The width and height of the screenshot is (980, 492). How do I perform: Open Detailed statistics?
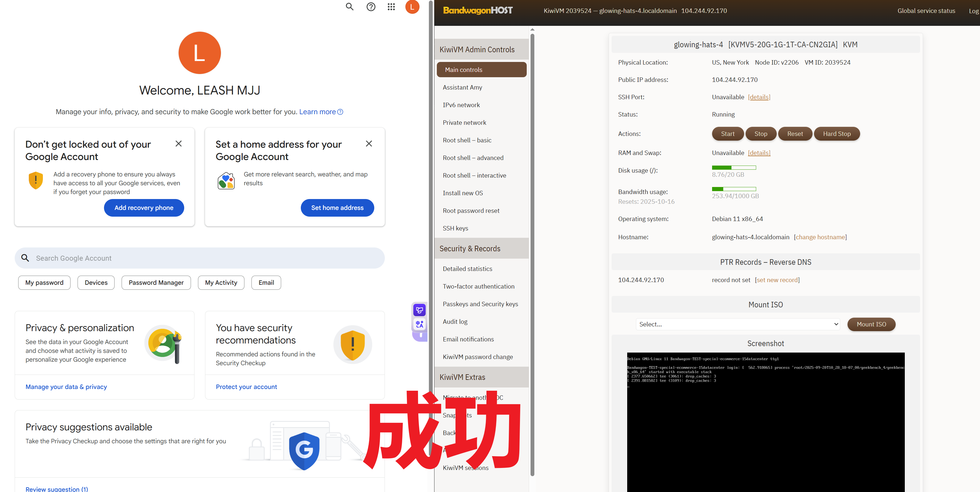pyautogui.click(x=467, y=269)
